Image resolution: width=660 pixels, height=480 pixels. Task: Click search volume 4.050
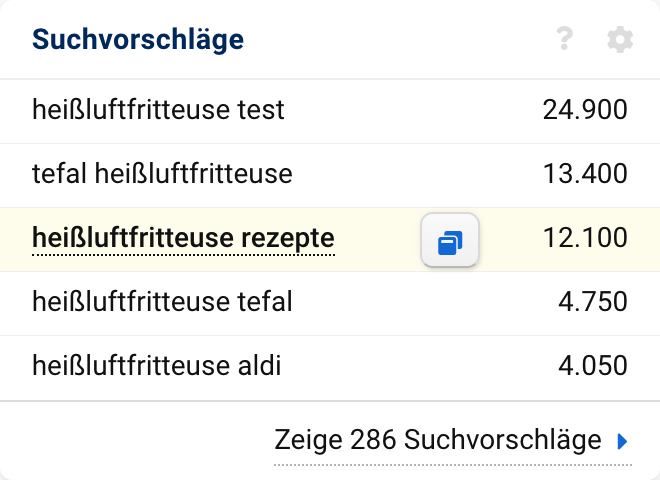click(593, 366)
